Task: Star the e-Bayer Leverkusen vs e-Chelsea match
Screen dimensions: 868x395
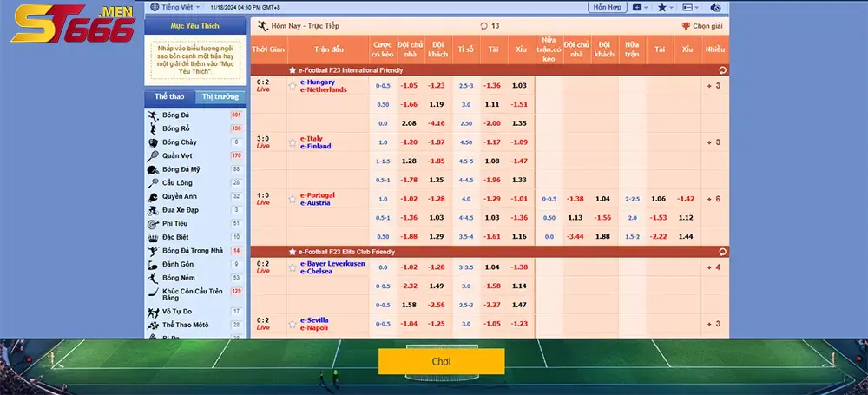Action: (293, 267)
